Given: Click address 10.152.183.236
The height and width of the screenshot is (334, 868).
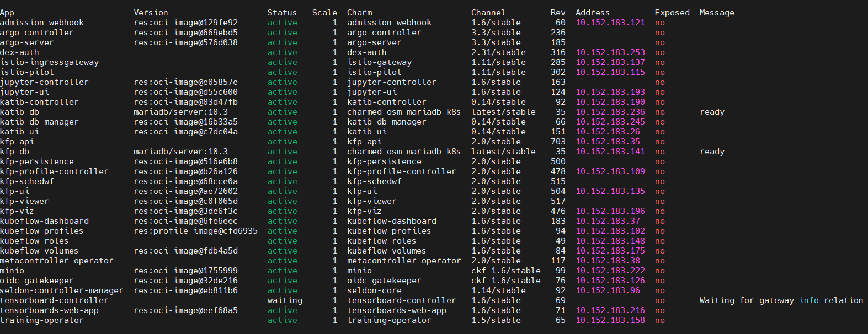Looking at the screenshot, I should click(610, 112).
